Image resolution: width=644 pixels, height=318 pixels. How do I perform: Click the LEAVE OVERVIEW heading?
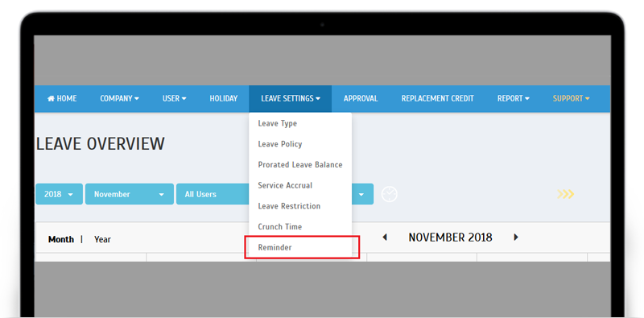101,144
